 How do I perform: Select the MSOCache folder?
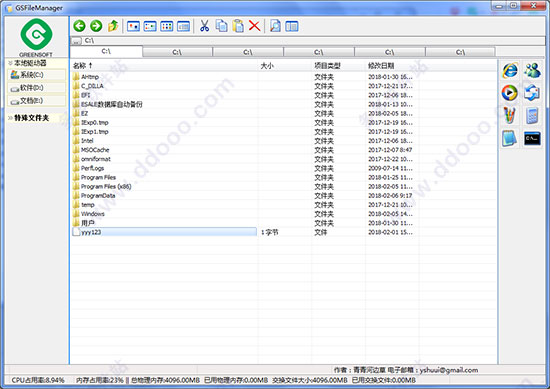coord(95,150)
